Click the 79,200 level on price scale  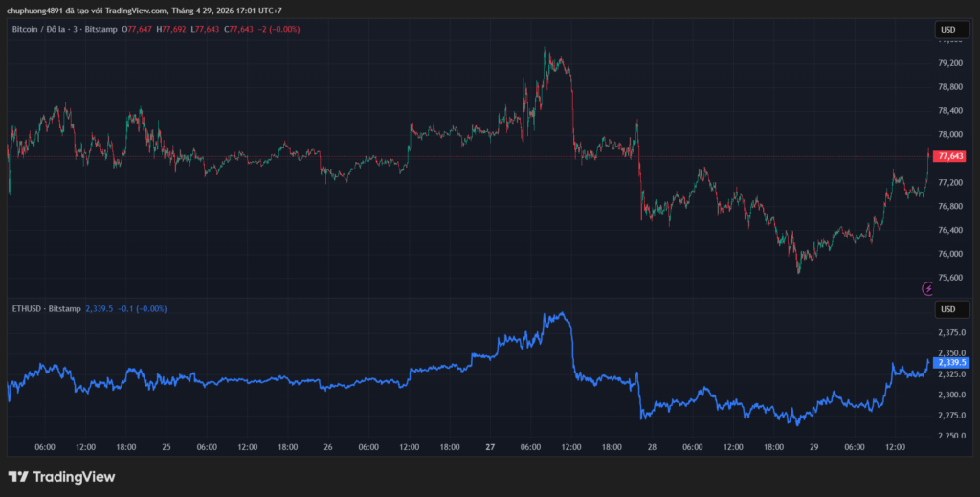point(950,63)
